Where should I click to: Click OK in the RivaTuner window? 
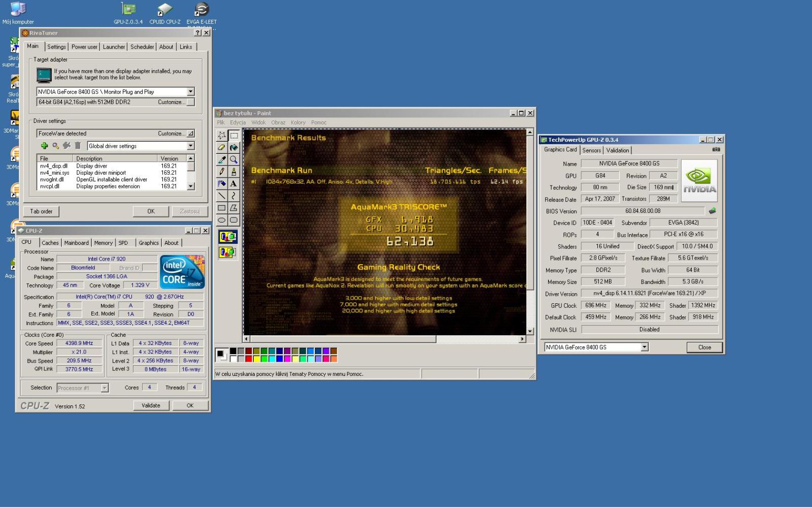151,211
